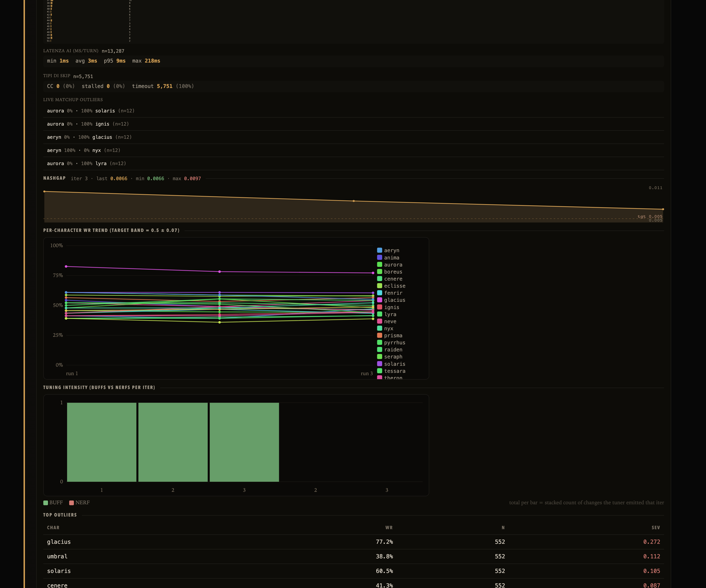Click the middle NashGap chart point
Image resolution: width=706 pixels, height=588 pixels.
(354, 201)
